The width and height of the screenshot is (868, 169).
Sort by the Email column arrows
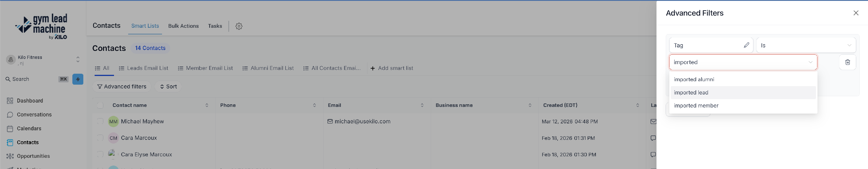tap(422, 105)
